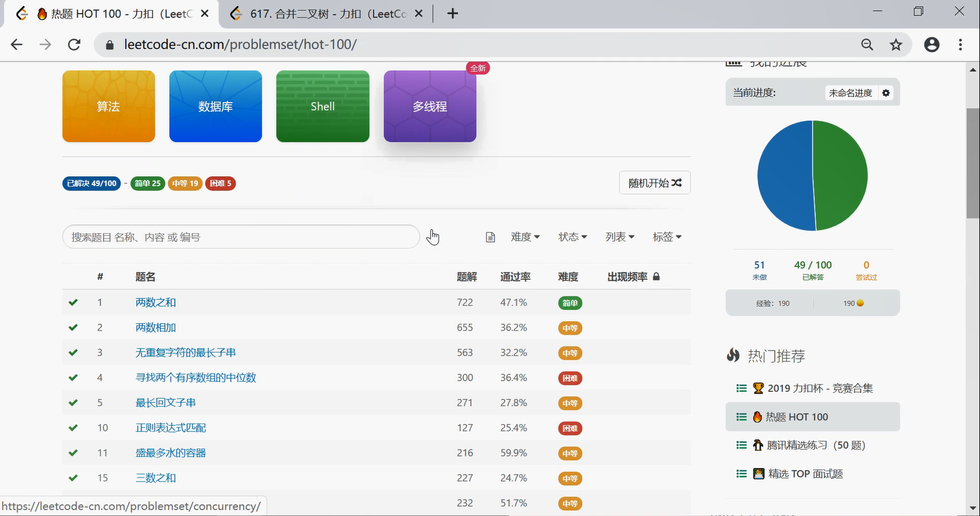The width and height of the screenshot is (980, 516).
Task: Sort by 难度 column header
Action: (x=568, y=277)
